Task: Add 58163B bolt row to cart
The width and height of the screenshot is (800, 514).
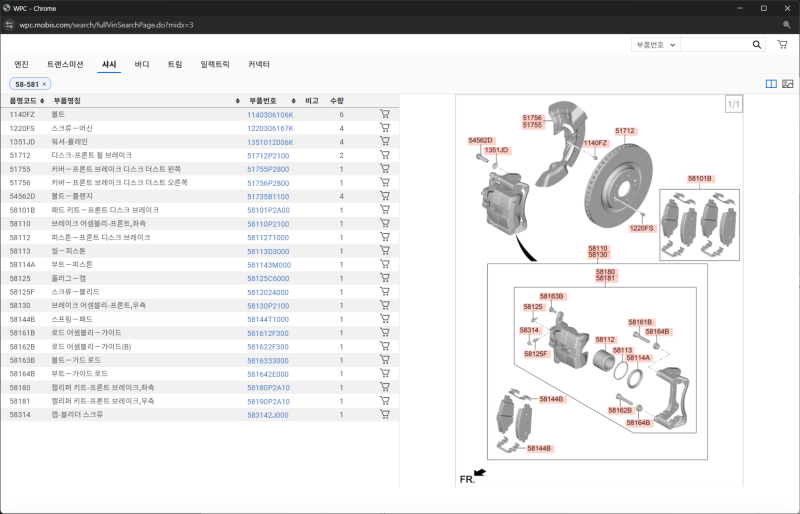Action: [x=385, y=360]
